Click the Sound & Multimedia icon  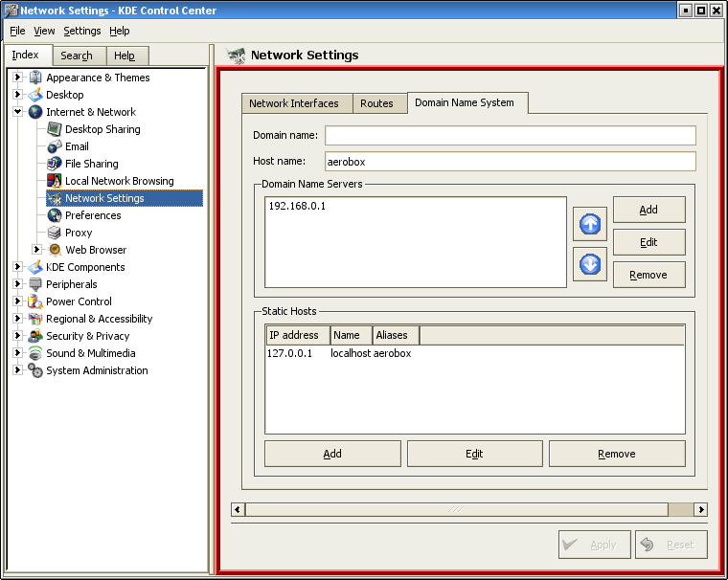coord(35,353)
